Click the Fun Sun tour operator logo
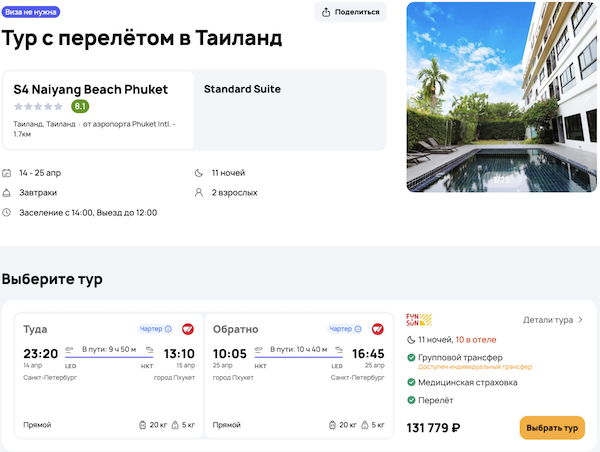Viewport: 600px width, 452px height. tap(418, 320)
